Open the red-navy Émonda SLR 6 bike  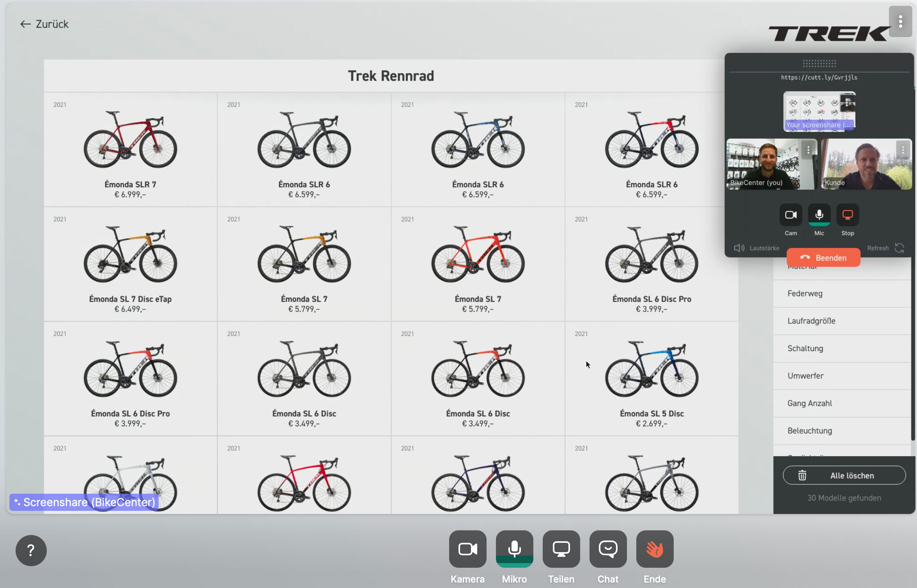[652, 150]
